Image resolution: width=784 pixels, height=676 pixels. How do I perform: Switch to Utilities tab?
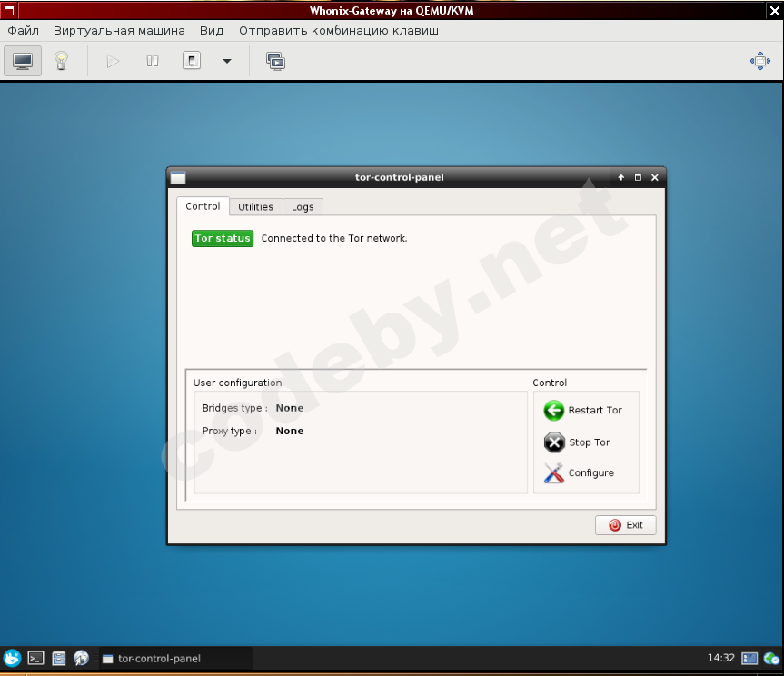[x=255, y=207]
